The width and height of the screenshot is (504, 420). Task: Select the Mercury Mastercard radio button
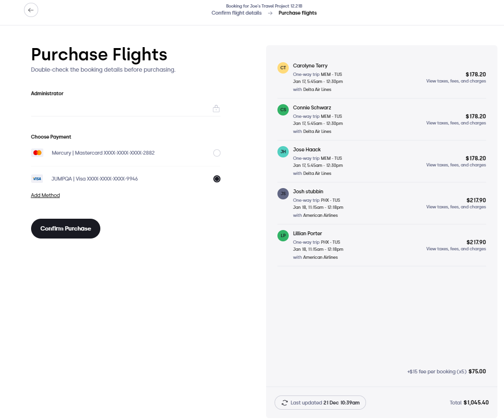pos(217,153)
